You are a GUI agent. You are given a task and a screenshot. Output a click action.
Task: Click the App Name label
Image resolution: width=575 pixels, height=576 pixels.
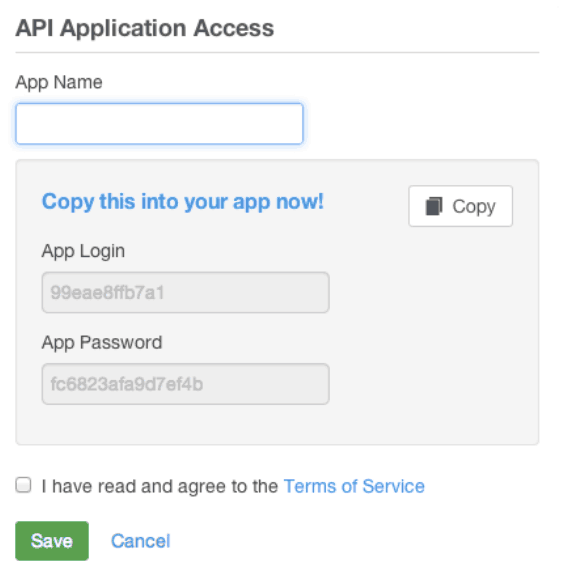tap(59, 83)
